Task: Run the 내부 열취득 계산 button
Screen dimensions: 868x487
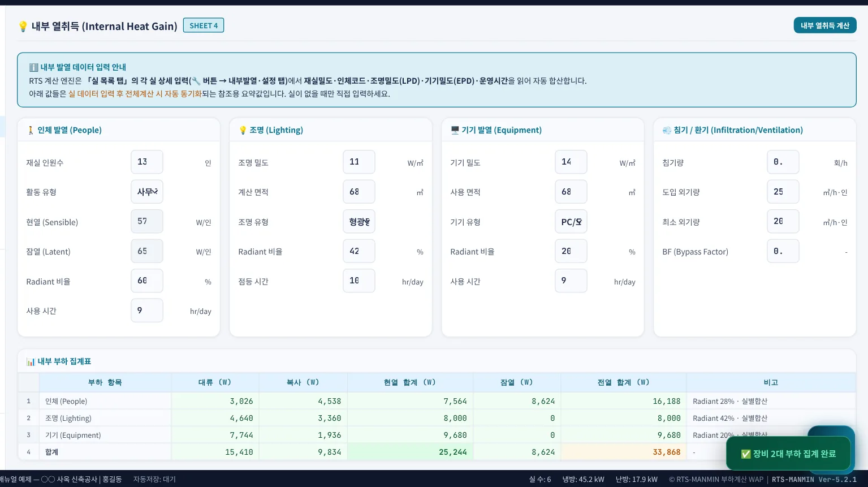Action: (825, 25)
